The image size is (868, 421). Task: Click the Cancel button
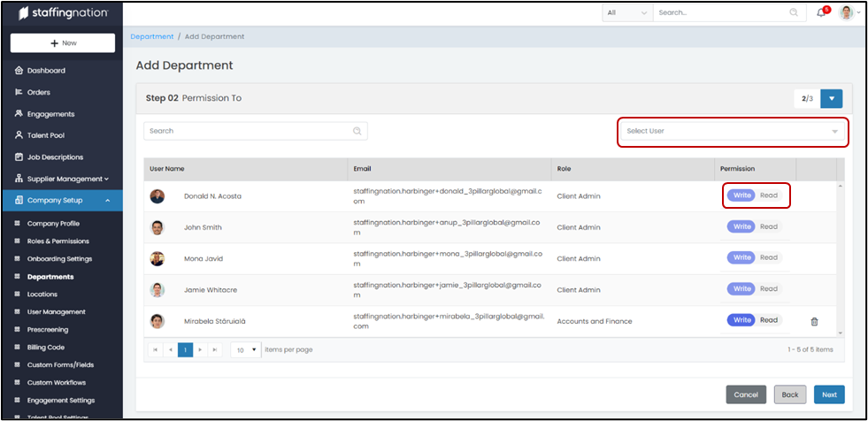tap(746, 394)
